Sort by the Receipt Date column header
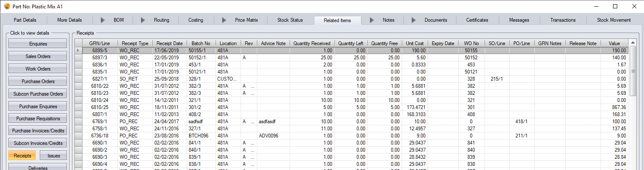The width and height of the screenshot is (644, 170). click(x=169, y=43)
